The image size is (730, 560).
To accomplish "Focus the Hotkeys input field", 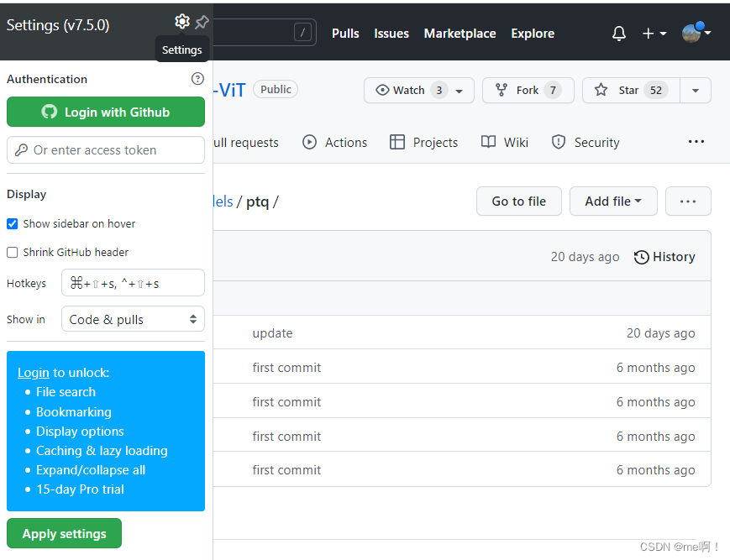I will coord(134,282).
